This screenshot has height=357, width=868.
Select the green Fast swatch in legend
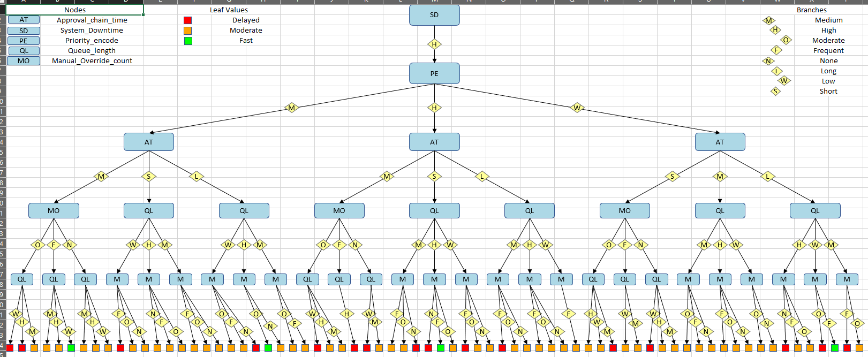click(x=188, y=41)
